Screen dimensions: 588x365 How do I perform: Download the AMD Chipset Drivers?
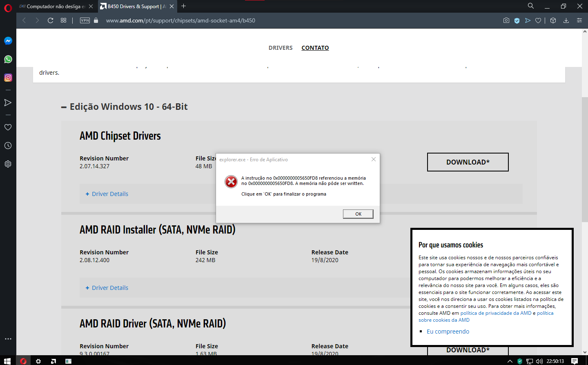468,162
